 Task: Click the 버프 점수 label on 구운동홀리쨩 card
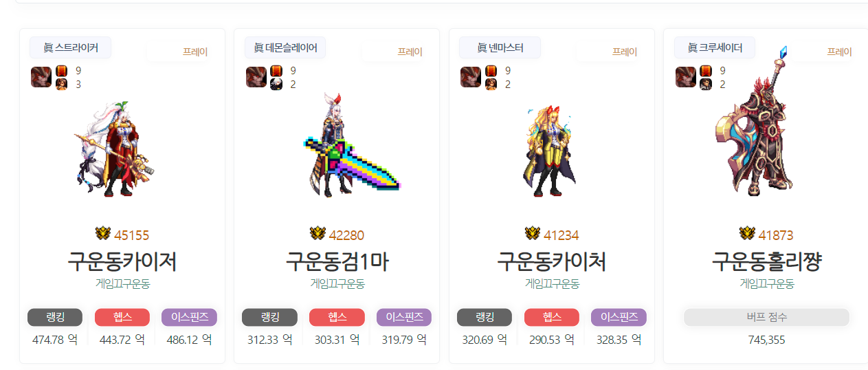coord(766,317)
